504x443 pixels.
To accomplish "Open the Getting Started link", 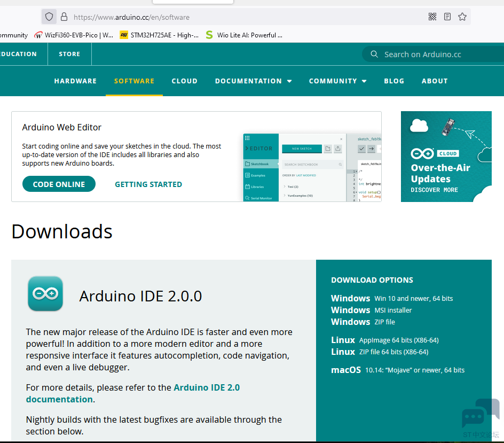I will pyautogui.click(x=148, y=184).
